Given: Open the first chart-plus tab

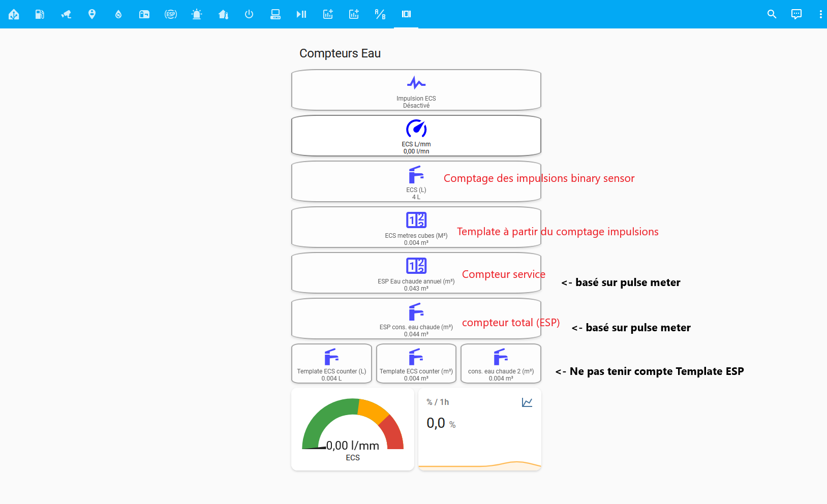Looking at the screenshot, I should pyautogui.click(x=328, y=14).
